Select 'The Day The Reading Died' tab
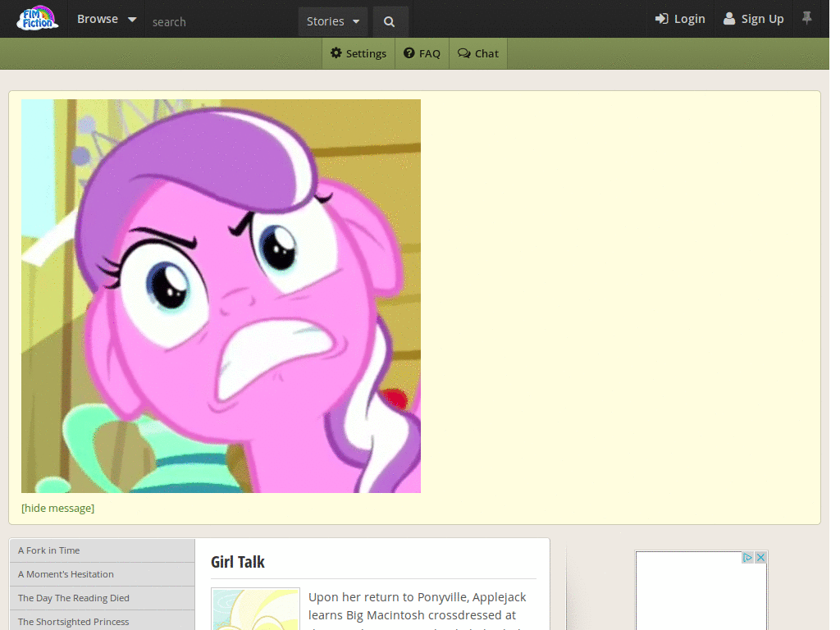 tap(102, 598)
